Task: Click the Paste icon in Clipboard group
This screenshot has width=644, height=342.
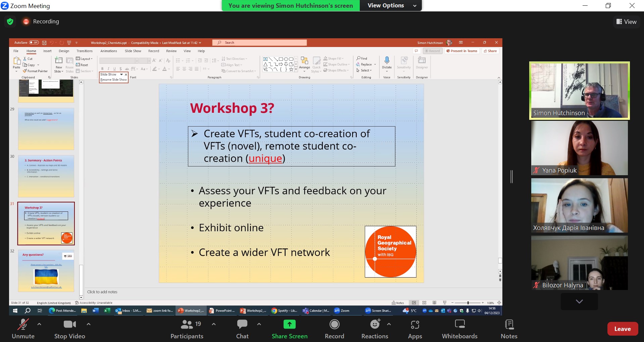Action: (16, 61)
